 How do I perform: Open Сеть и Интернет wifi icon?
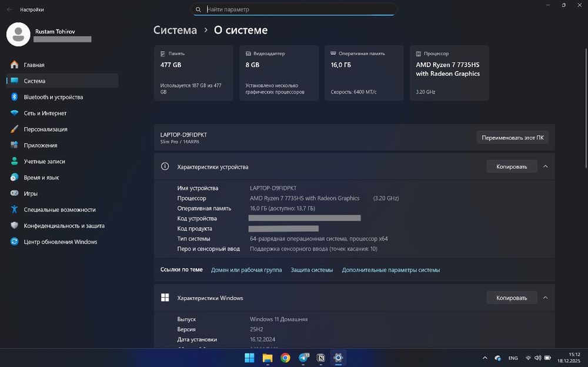(14, 113)
